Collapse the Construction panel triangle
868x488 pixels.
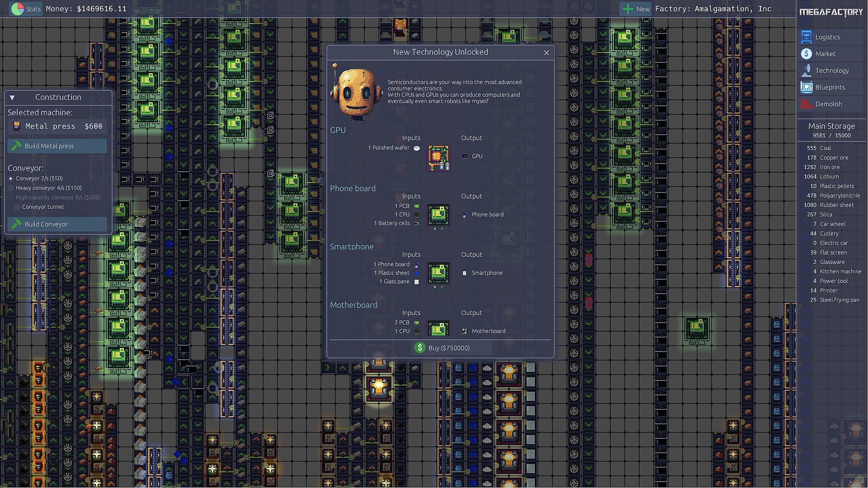pyautogui.click(x=12, y=98)
